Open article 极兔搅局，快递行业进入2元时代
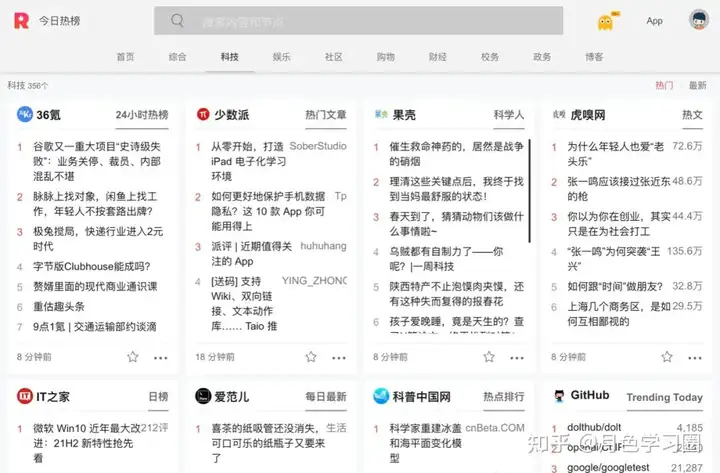 pyautogui.click(x=98, y=239)
